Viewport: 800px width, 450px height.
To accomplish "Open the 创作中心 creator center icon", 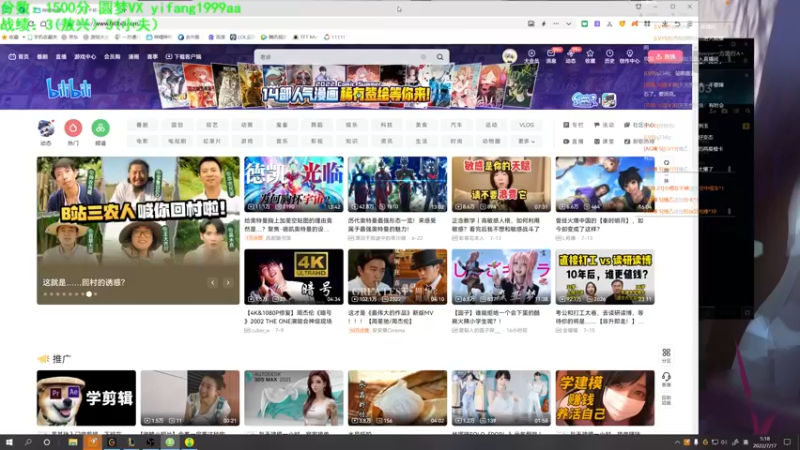I will click(630, 56).
